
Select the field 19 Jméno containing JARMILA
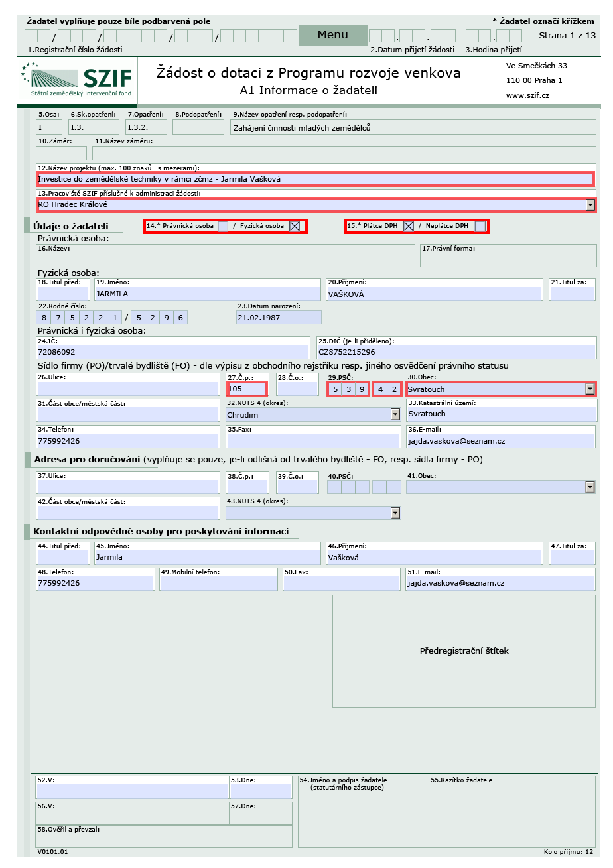pyautogui.click(x=208, y=293)
